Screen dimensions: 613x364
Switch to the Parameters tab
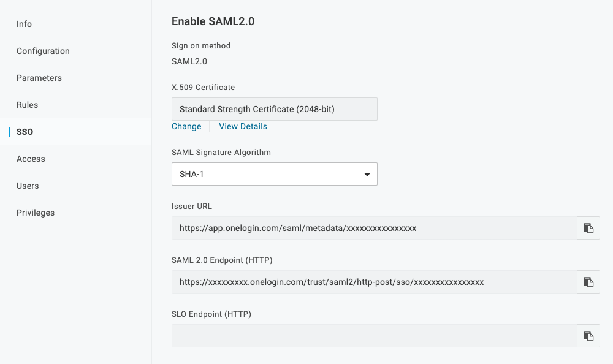39,78
